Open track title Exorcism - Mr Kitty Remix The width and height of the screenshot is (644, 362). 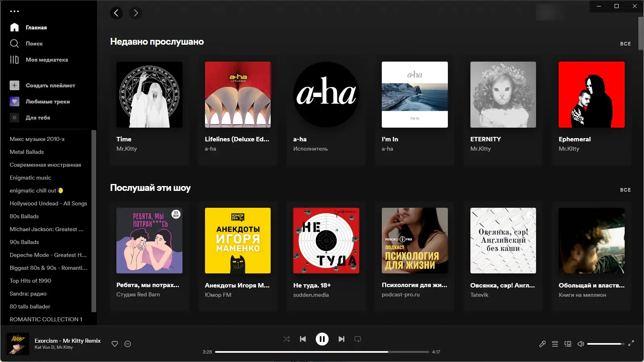(68, 341)
